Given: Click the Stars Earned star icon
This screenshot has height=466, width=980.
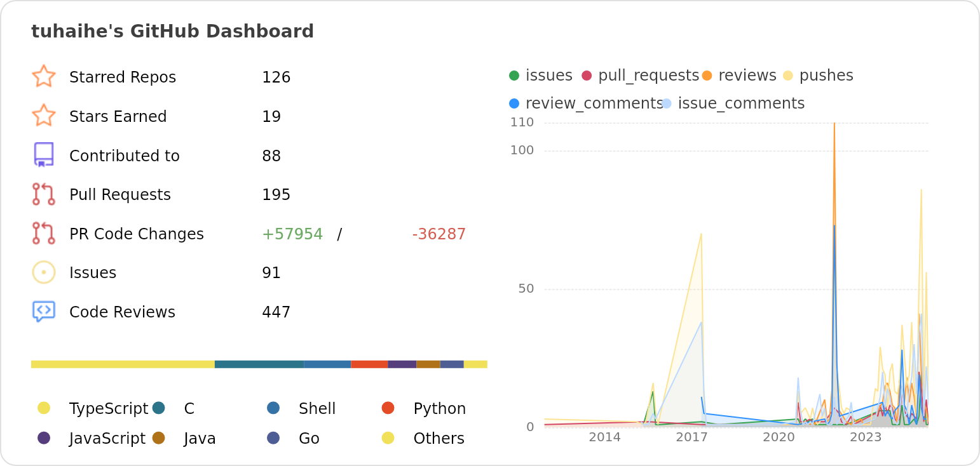Looking at the screenshot, I should point(44,116).
